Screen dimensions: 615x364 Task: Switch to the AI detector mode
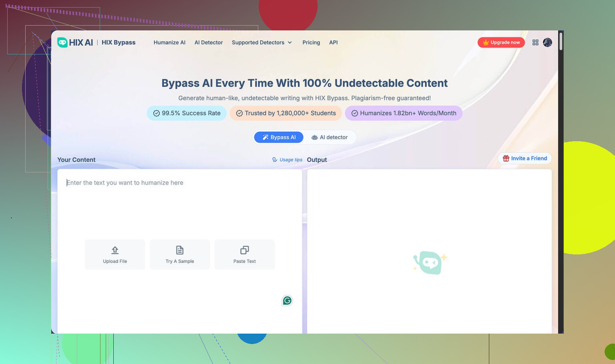[x=330, y=137]
